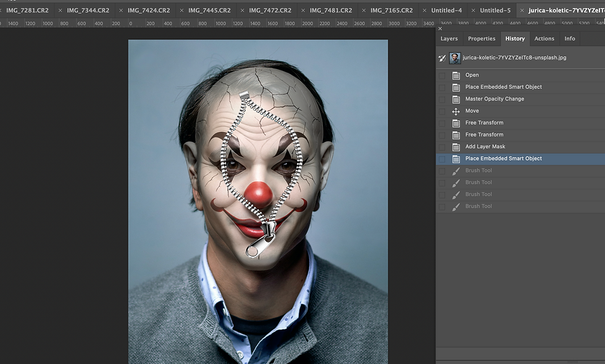This screenshot has width=605, height=364.
Task: Set history brush source at first Free Transform
Action: click(442, 123)
